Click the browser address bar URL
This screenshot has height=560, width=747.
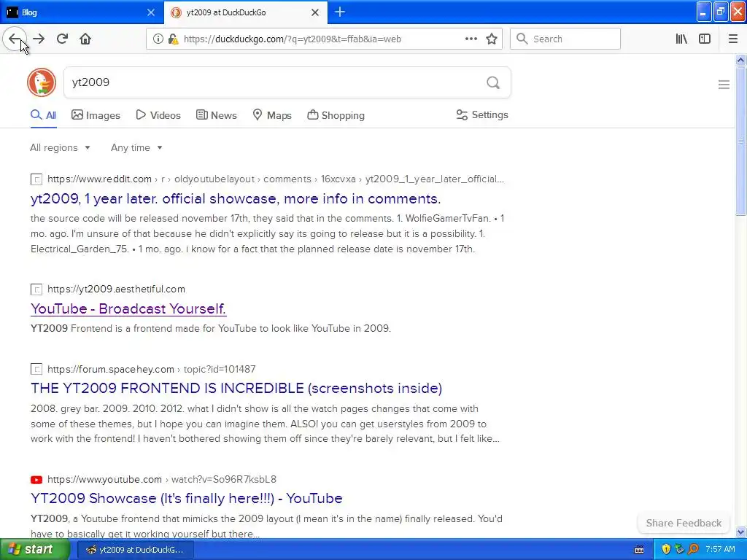(292, 39)
